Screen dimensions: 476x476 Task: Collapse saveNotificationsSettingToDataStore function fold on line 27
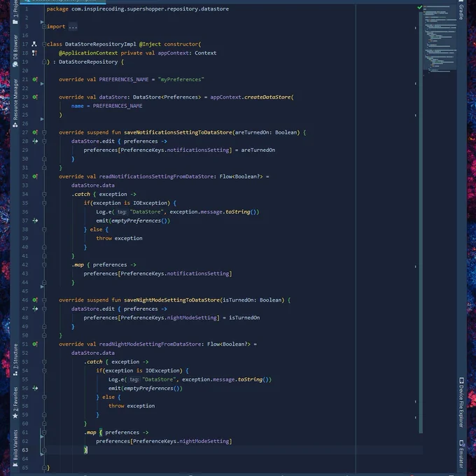tap(44, 132)
